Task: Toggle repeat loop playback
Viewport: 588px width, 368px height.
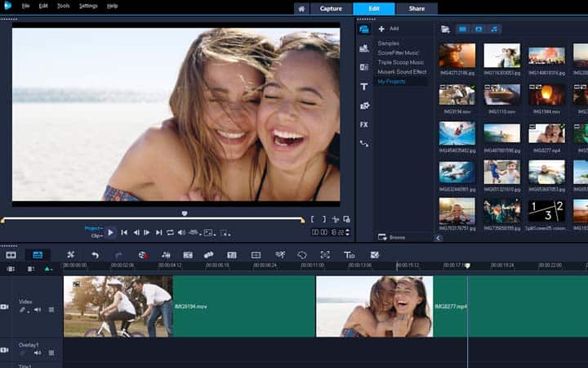Action: 170,232
